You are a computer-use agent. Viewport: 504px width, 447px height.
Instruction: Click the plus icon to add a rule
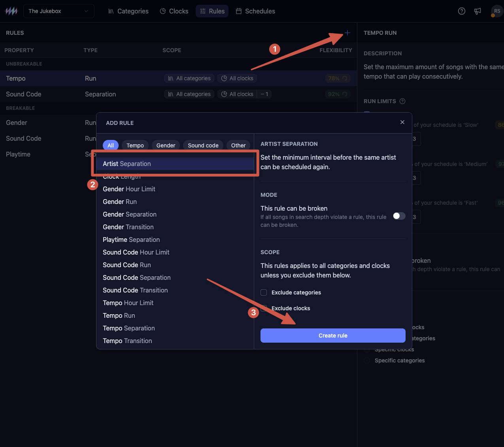[x=347, y=33]
